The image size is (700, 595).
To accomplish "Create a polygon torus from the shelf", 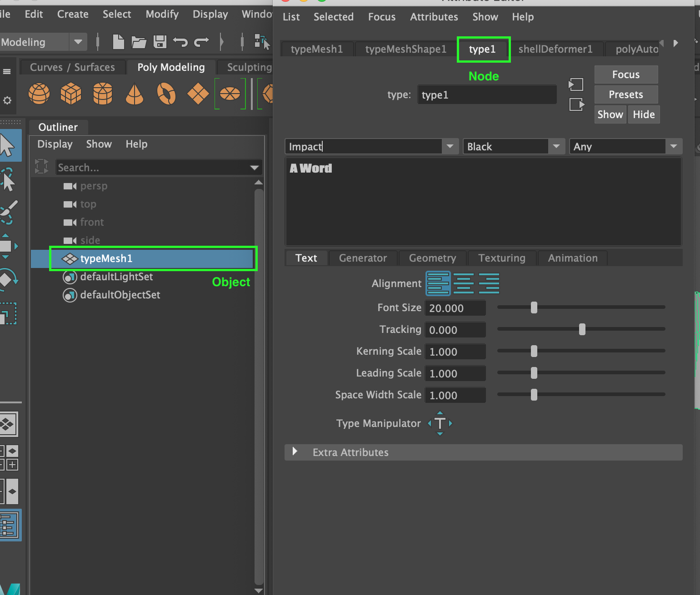I will [166, 94].
